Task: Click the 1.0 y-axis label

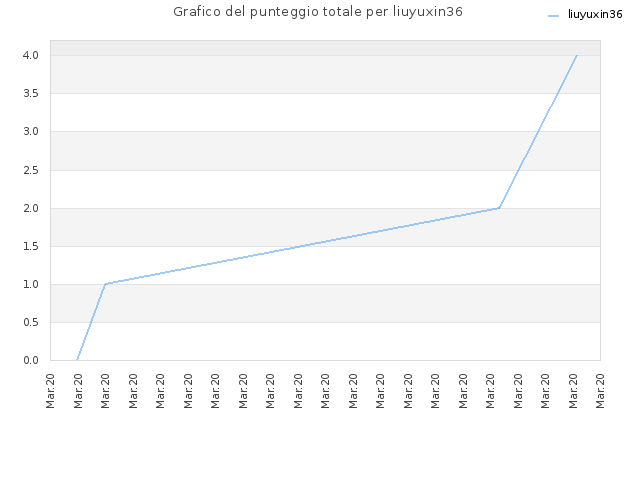Action: [31, 284]
